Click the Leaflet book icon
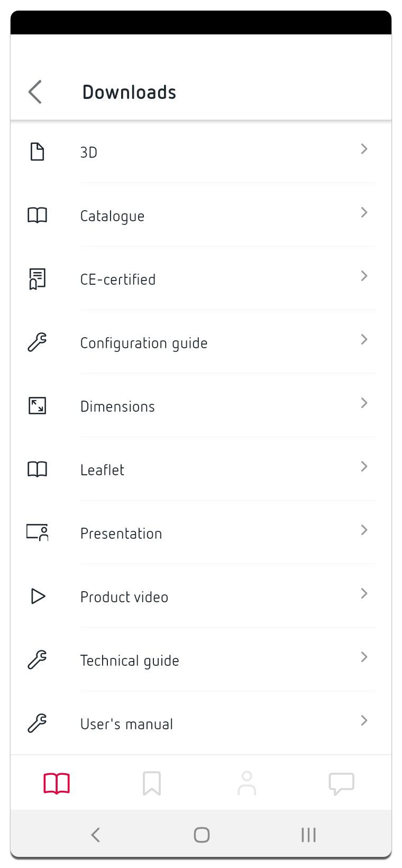 (37, 469)
